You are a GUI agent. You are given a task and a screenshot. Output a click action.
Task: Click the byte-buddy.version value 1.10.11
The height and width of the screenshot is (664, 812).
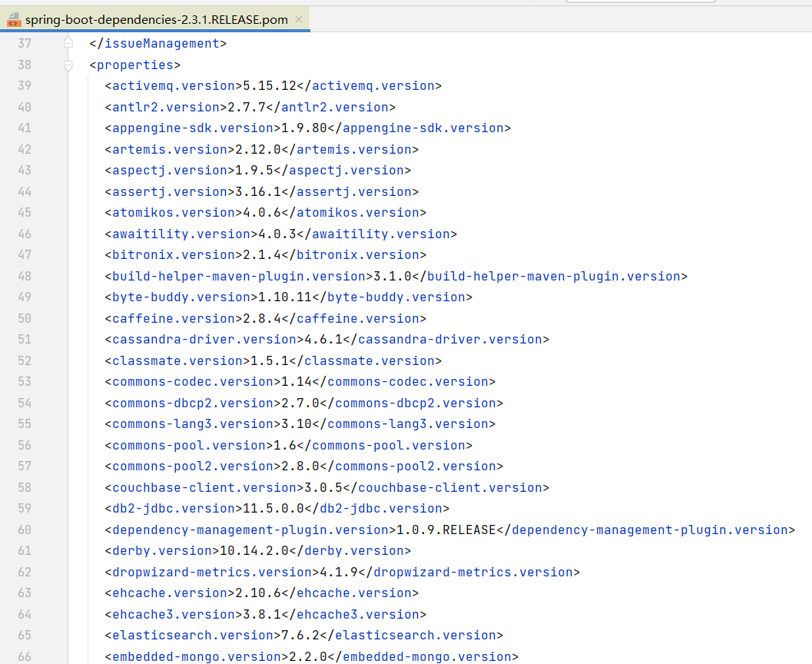(x=285, y=297)
